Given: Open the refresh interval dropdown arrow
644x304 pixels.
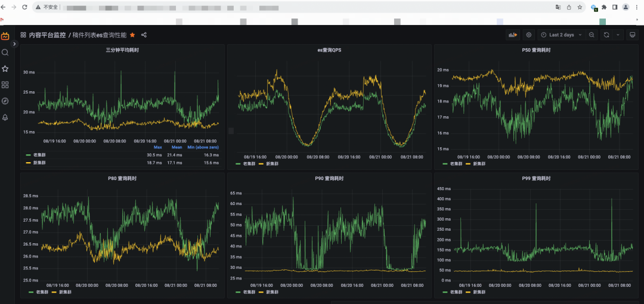Looking at the screenshot, I should coord(618,35).
